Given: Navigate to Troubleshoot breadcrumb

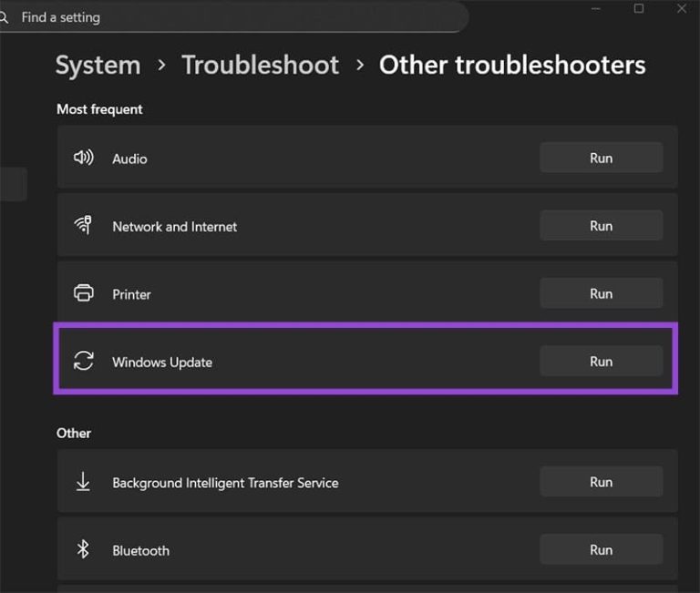Looking at the screenshot, I should coord(261,66).
